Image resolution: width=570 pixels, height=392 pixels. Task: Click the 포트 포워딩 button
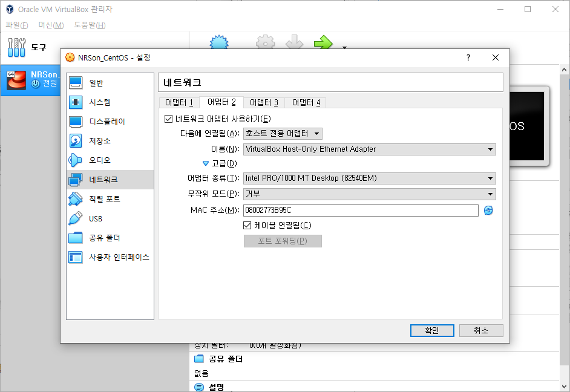point(283,241)
